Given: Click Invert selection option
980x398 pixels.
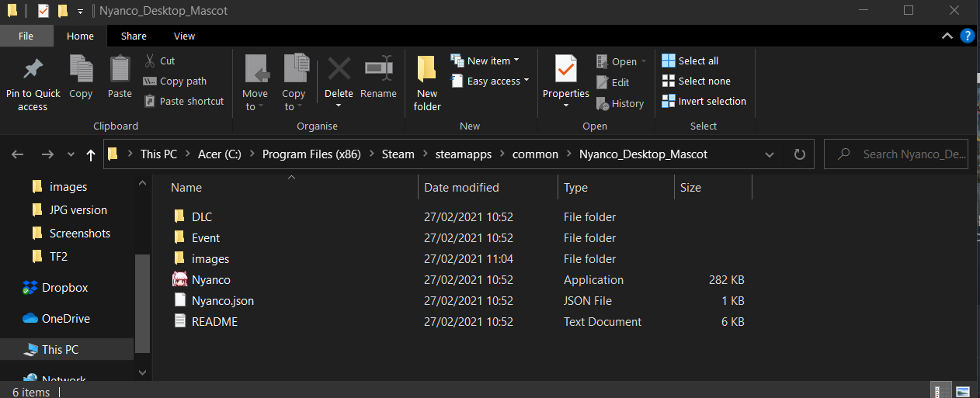Looking at the screenshot, I should [704, 101].
